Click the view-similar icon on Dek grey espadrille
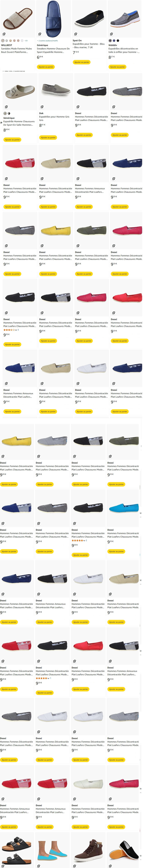 [42, 107]
